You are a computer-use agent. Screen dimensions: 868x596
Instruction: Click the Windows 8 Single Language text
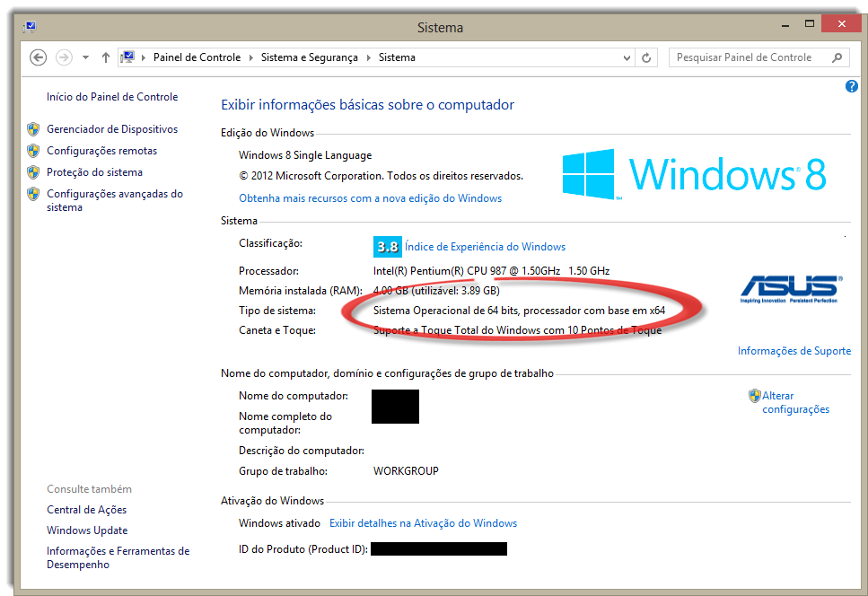(305, 155)
